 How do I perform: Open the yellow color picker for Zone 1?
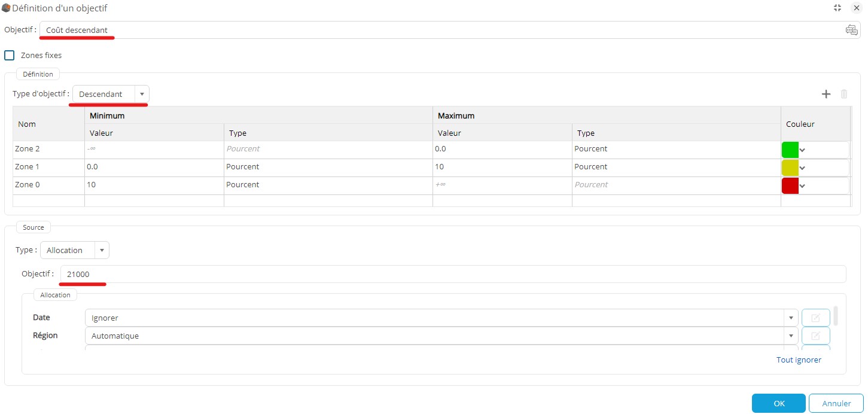coord(802,168)
